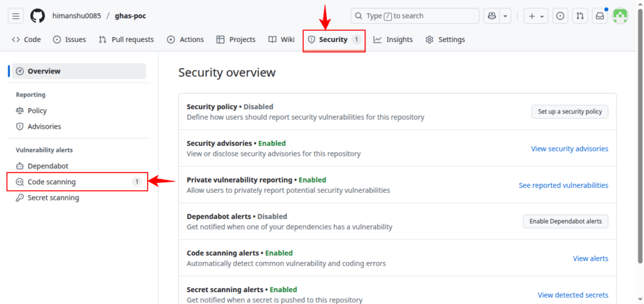Click the user profile avatar
Image resolution: width=644 pixels, height=304 pixels.
click(620, 16)
